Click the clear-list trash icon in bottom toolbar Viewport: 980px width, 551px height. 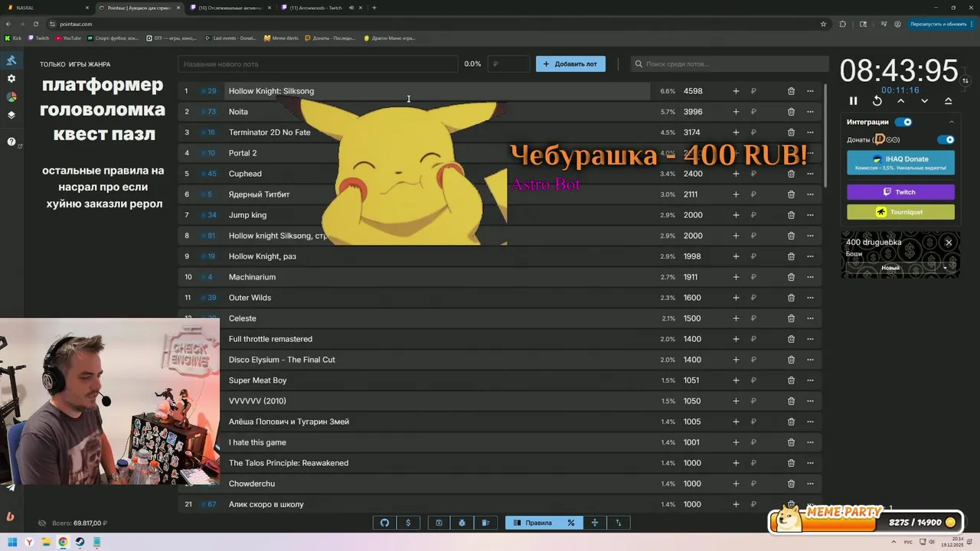[485, 523]
